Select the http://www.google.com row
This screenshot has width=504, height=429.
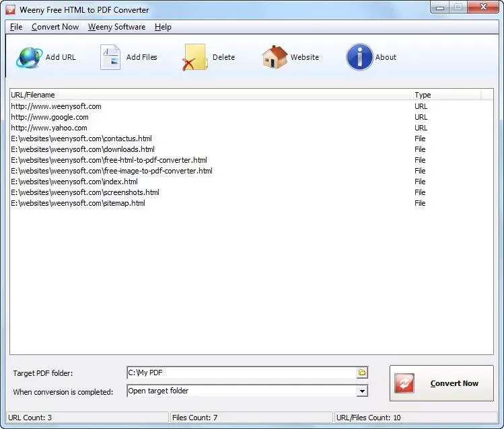point(252,117)
